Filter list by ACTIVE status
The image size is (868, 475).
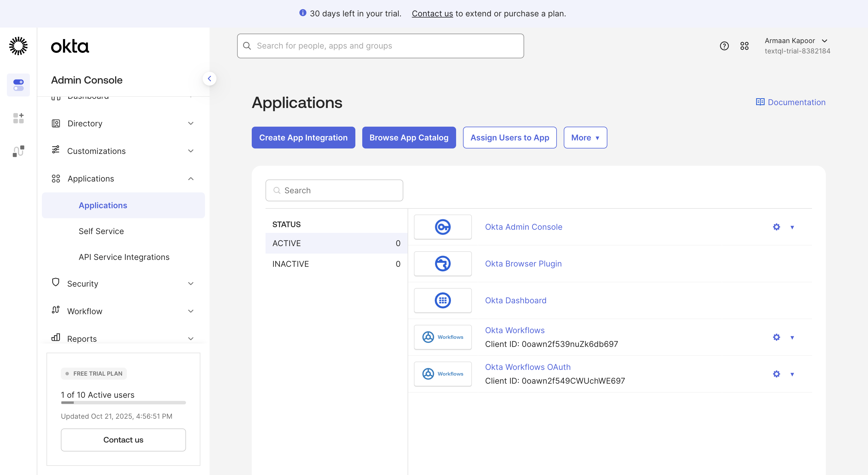pyautogui.click(x=336, y=243)
